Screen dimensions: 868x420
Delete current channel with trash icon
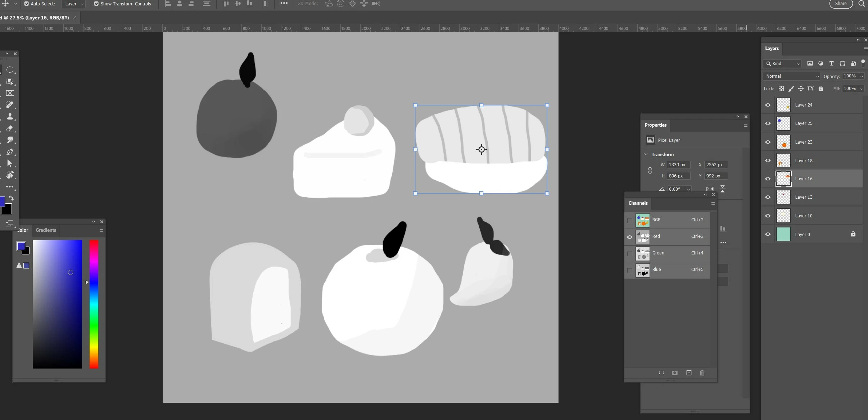pos(702,373)
